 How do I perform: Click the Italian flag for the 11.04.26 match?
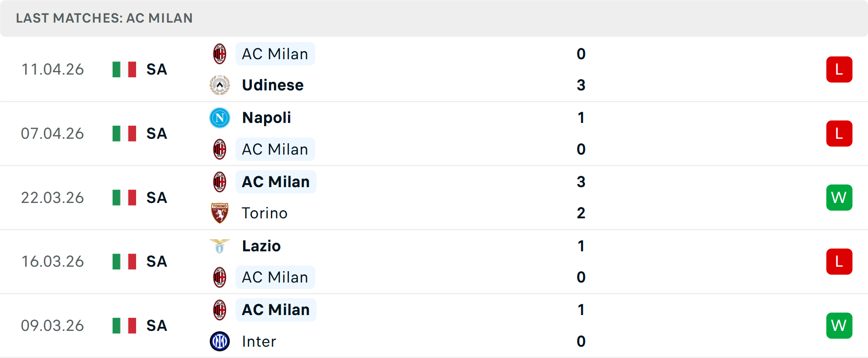(124, 69)
